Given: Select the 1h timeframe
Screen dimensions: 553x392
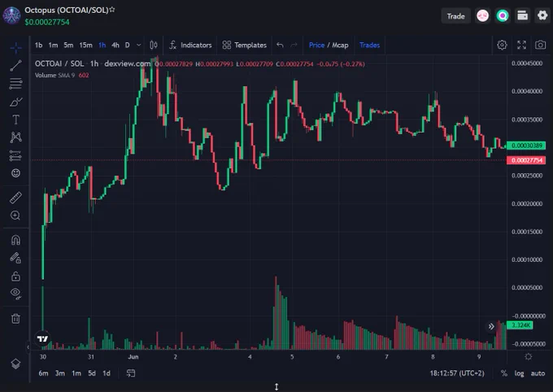Looking at the screenshot, I should tap(102, 46).
